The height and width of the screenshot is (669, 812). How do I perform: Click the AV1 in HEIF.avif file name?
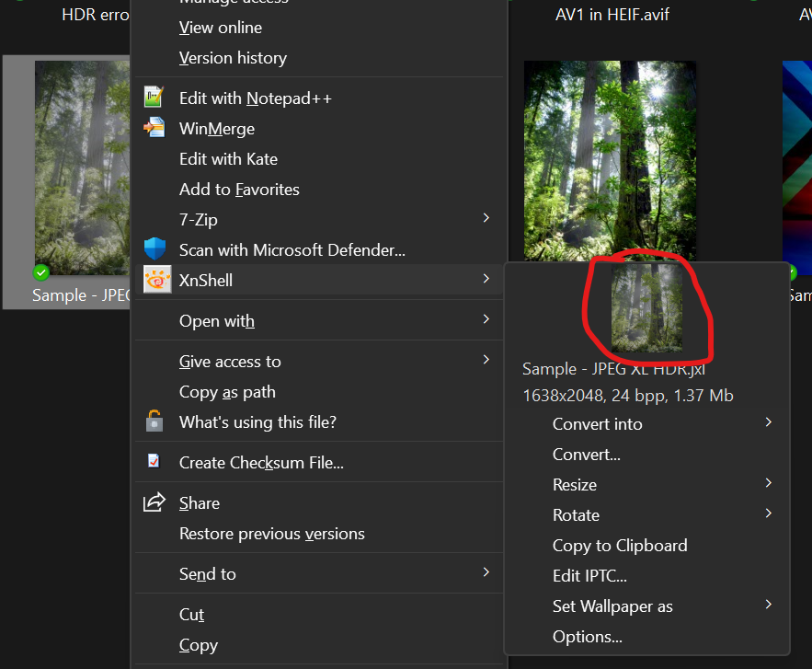tap(612, 15)
